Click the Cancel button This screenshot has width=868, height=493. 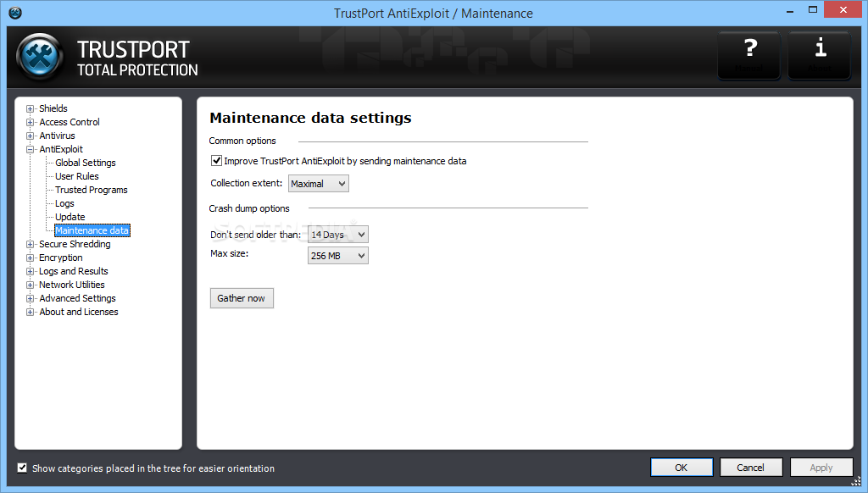pos(751,468)
